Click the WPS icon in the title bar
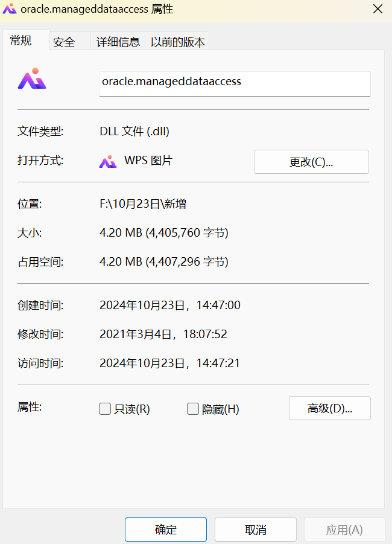Screen dimensions: 392x544 click(x=10, y=9)
